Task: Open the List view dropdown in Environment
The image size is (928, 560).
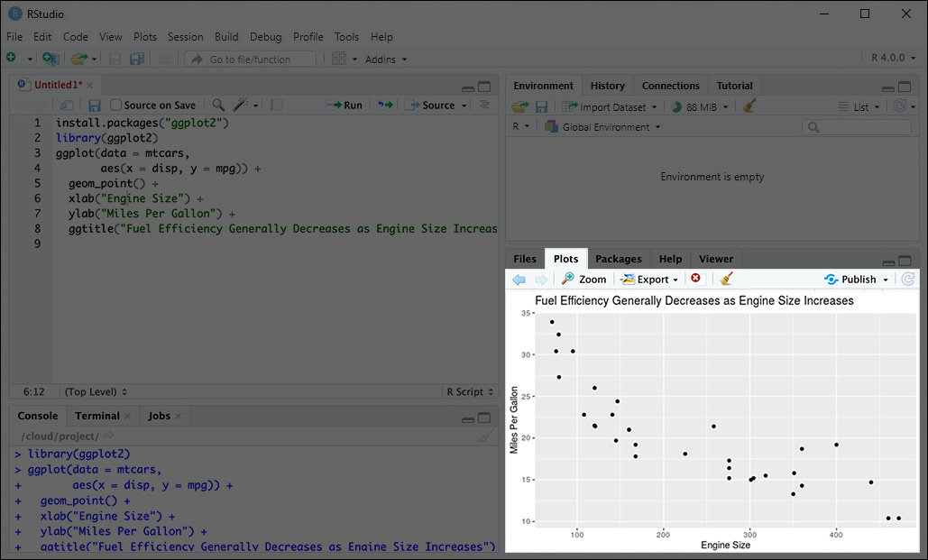Action: click(x=877, y=107)
